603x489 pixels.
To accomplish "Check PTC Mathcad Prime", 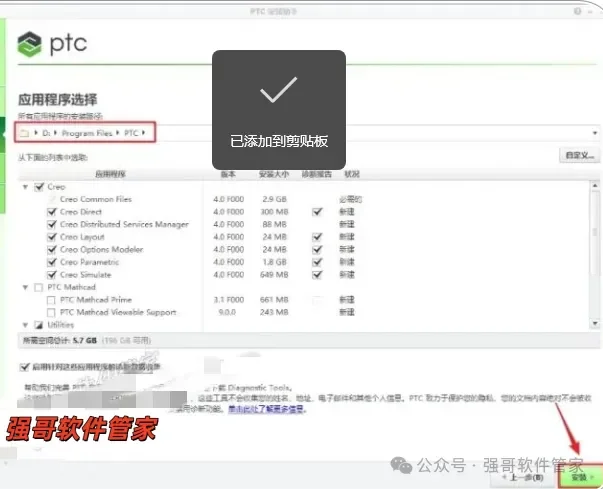I will click(x=51, y=300).
